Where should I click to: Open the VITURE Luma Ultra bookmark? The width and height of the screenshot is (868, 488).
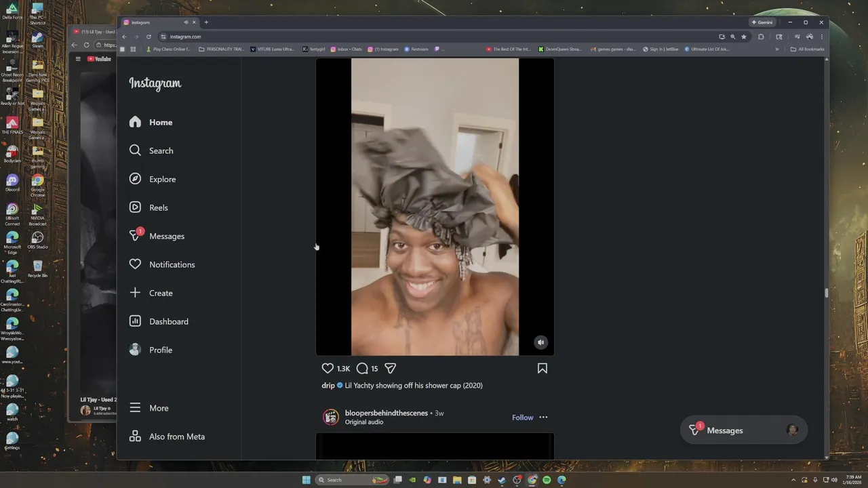tap(273, 49)
